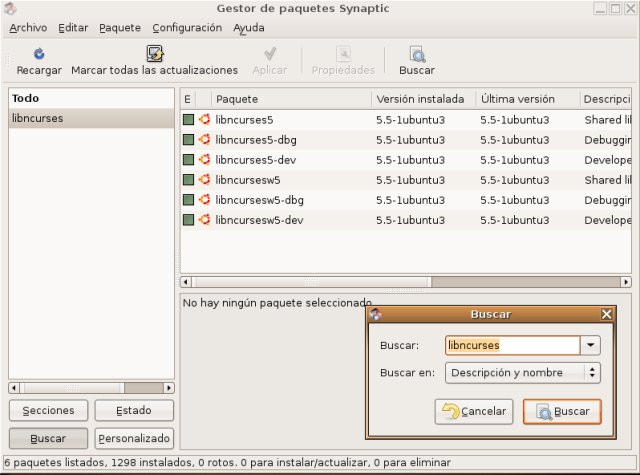Click the Ubuntu logo beside libncursesw5

(x=205, y=180)
